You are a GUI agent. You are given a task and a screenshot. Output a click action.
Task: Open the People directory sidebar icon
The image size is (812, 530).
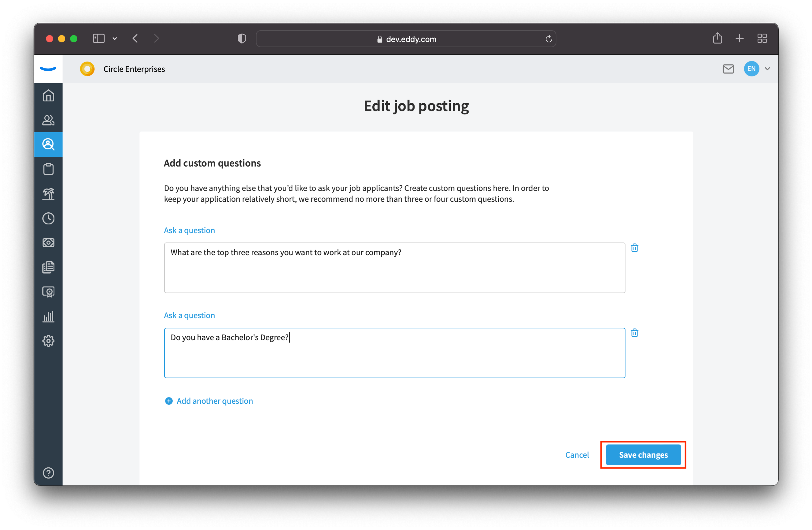click(48, 120)
